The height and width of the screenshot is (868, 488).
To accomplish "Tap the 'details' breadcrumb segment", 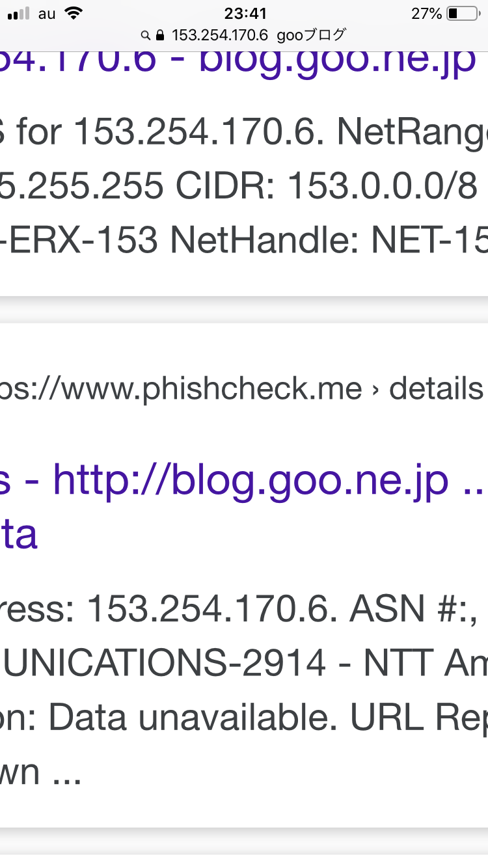I will click(436, 388).
